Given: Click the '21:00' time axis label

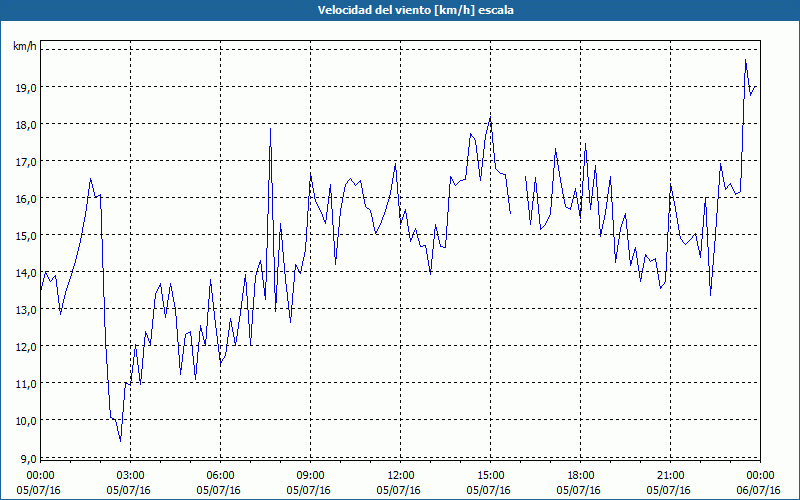Looking at the screenshot, I should (x=670, y=476).
